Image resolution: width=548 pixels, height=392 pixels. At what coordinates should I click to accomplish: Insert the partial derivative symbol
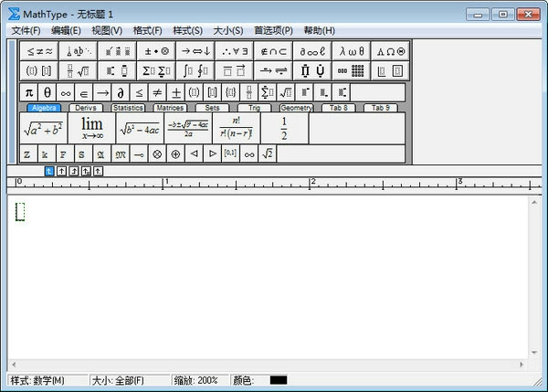pyautogui.click(x=121, y=92)
